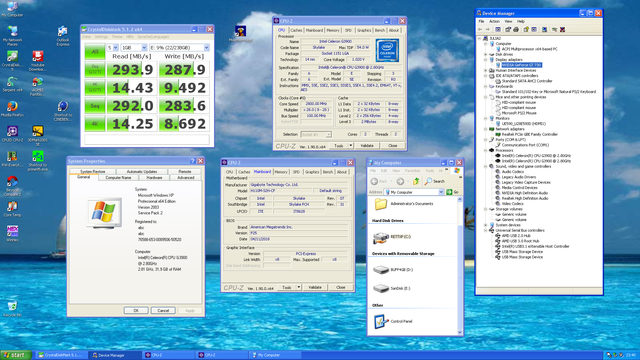
Task: Open AOMEI Partition desktop shortcut
Action: 38,86
